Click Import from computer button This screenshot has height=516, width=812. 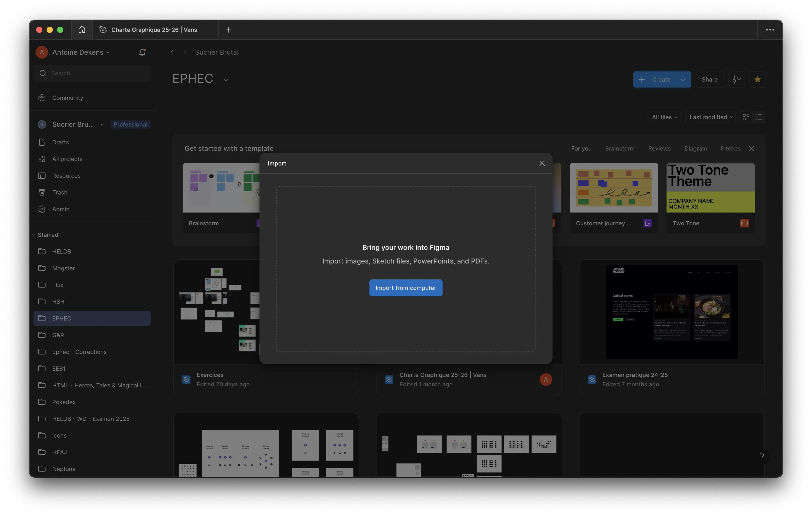pos(406,288)
